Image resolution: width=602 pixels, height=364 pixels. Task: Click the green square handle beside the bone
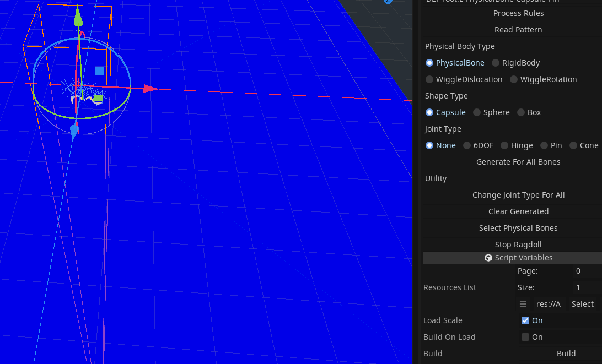97,97
